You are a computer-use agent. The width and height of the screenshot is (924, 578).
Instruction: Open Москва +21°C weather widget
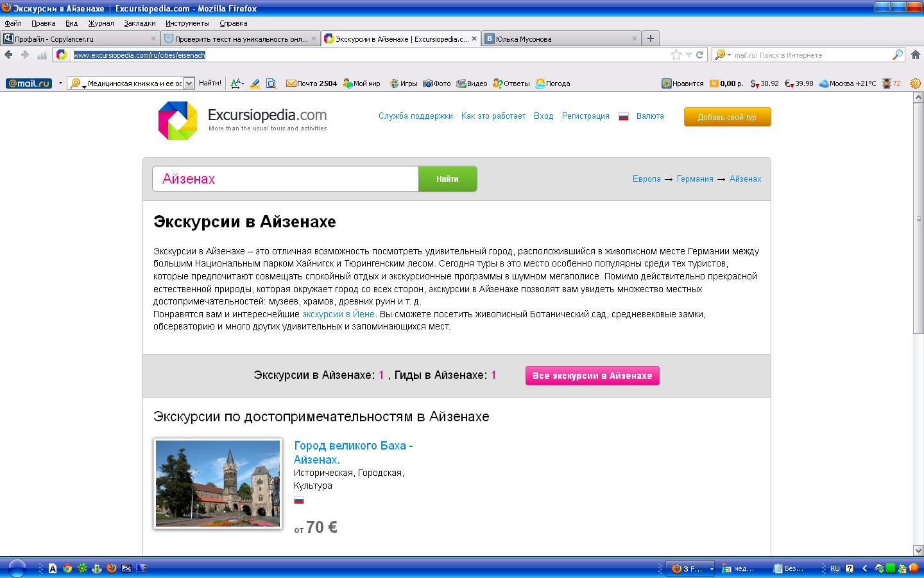[847, 83]
